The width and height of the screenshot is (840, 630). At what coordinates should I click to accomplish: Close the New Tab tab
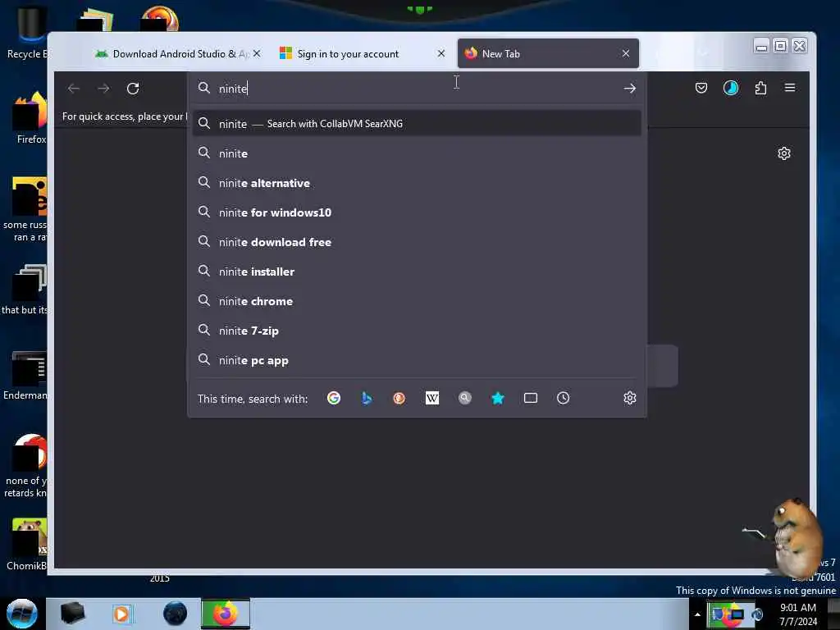coord(626,53)
